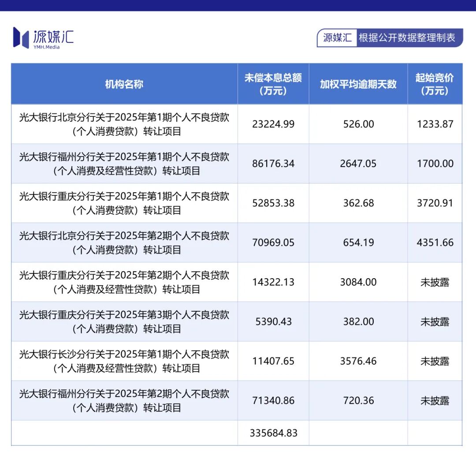476x459 pixels.
Task: Open 光大银行北京分行第1期 project row
Action: coord(124,124)
